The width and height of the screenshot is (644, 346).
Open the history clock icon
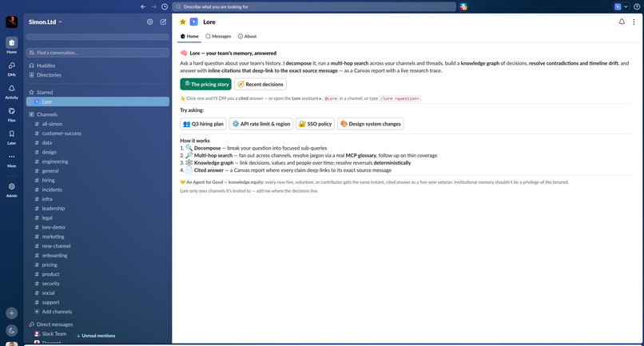[165, 6]
